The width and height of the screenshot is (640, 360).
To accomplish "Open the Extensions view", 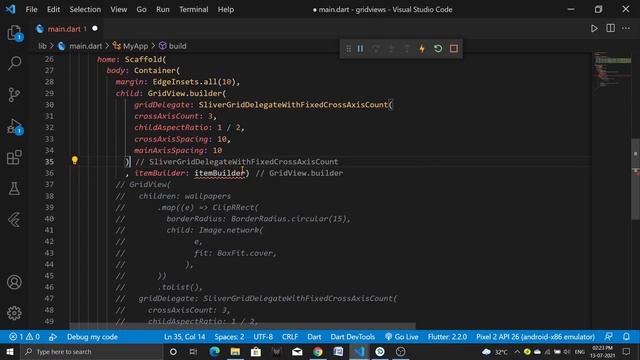I will pos(14,157).
